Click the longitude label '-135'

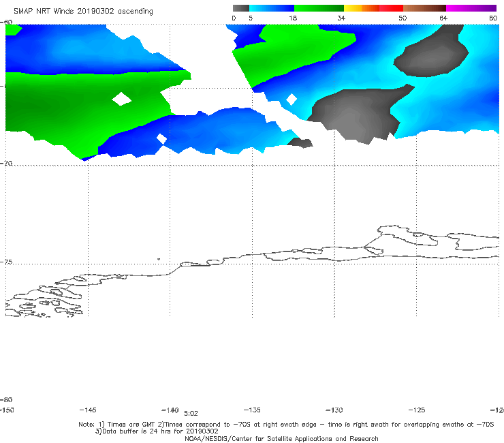252,410
